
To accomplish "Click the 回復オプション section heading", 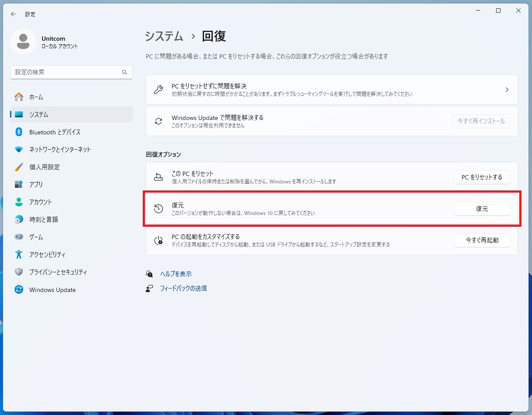I will click(x=163, y=155).
